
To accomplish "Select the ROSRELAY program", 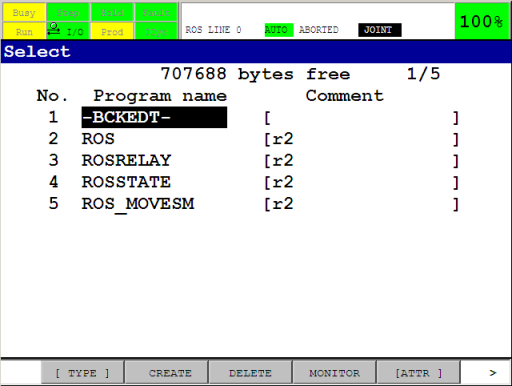I will pos(126,160).
